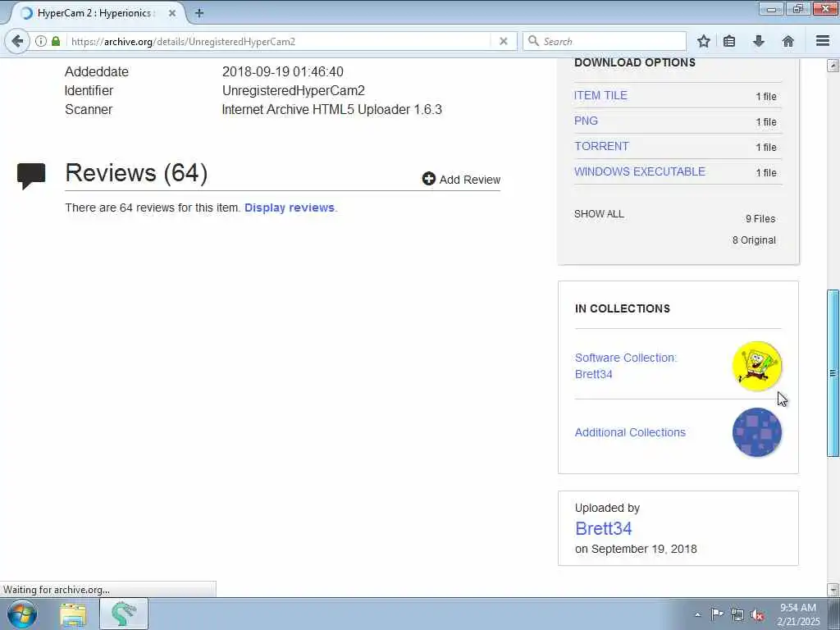This screenshot has width=840, height=630.
Task: Stop loading with the X in address bar
Action: [x=504, y=41]
